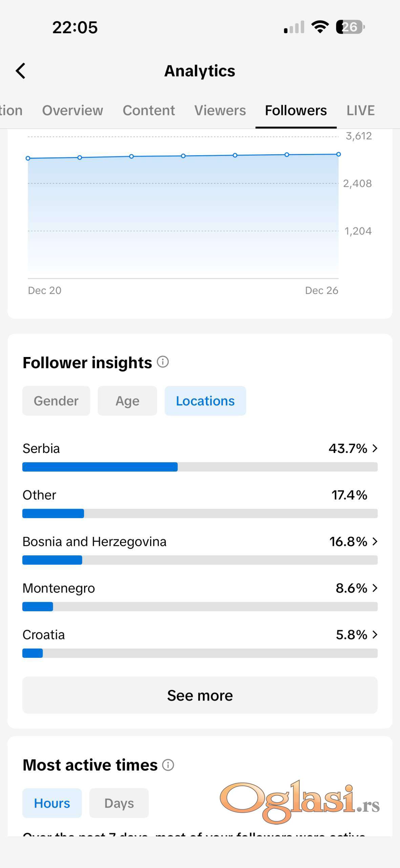Select the Locations insights filter
Viewport: 400px width, 868px height.
205,401
